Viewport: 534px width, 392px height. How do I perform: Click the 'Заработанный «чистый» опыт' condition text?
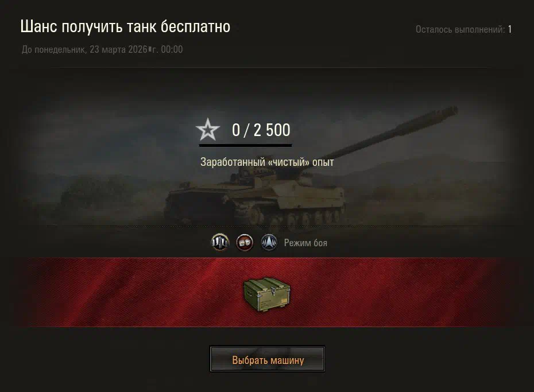(267, 162)
